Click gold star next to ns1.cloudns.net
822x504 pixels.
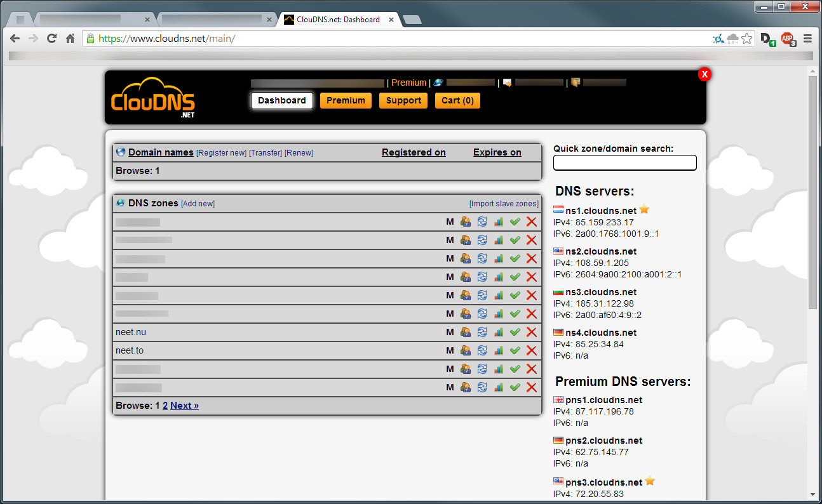coord(644,209)
